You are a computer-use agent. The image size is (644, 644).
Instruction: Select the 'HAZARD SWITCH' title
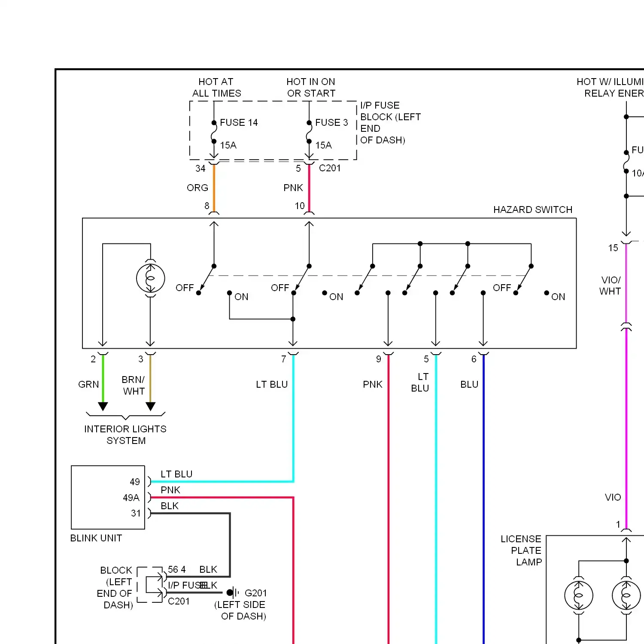[x=533, y=210]
